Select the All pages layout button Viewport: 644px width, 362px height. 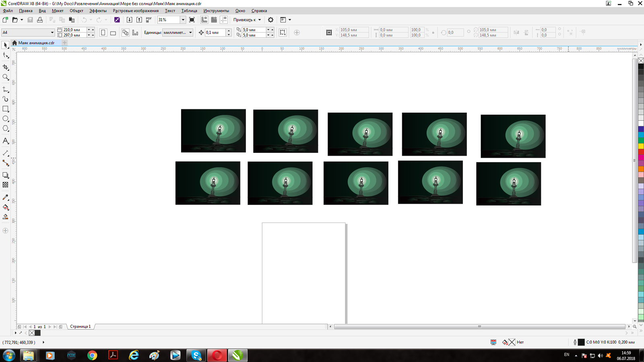(x=125, y=33)
